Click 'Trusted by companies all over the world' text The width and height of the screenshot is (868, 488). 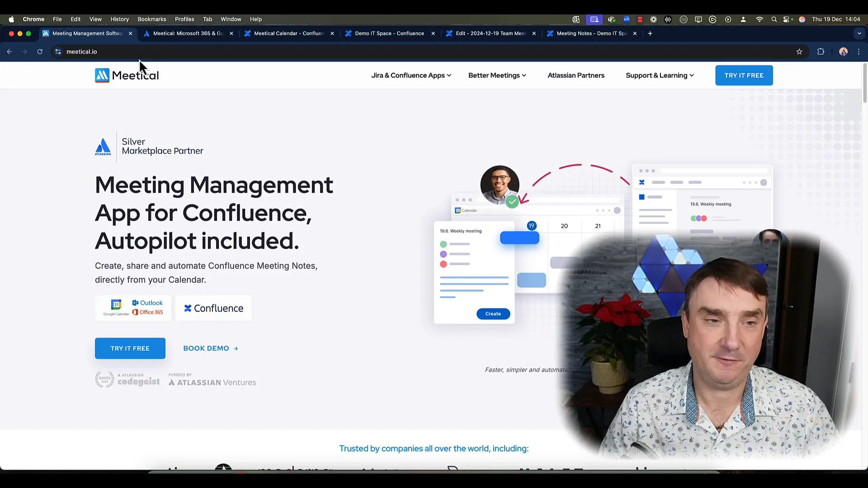[x=434, y=448]
